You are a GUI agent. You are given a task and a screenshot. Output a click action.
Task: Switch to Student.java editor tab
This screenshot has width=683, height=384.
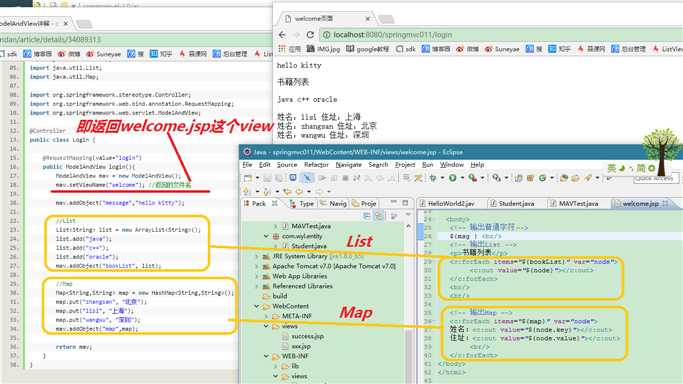click(x=512, y=203)
